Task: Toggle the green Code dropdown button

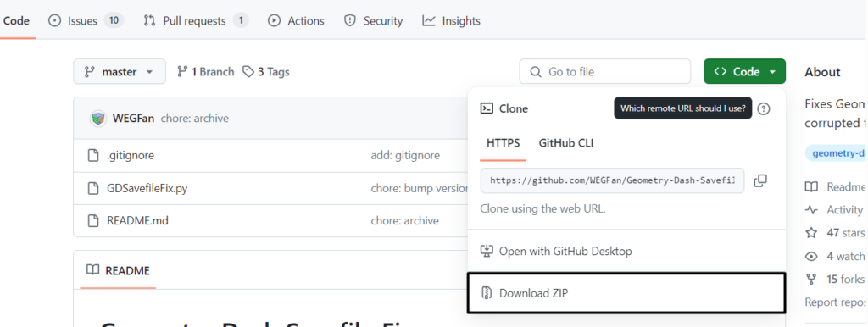Action: [x=744, y=72]
